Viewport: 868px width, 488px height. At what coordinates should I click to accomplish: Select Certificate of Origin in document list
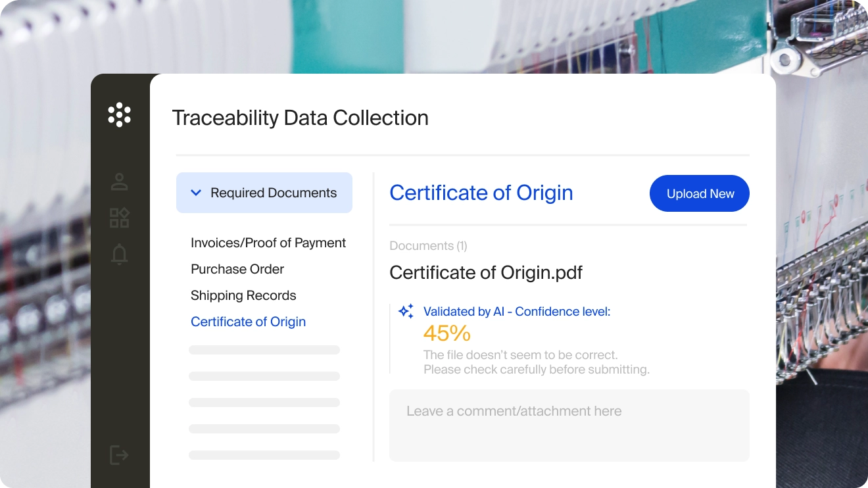pyautogui.click(x=248, y=322)
